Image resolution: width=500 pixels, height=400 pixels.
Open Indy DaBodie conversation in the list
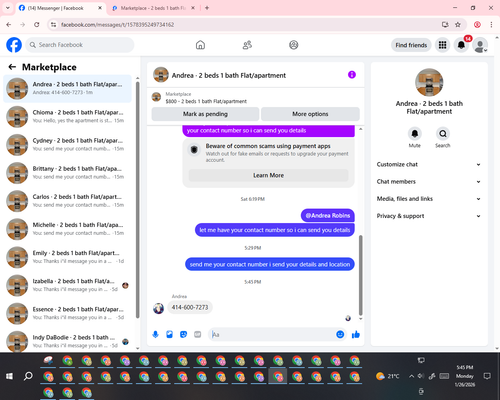(x=67, y=341)
